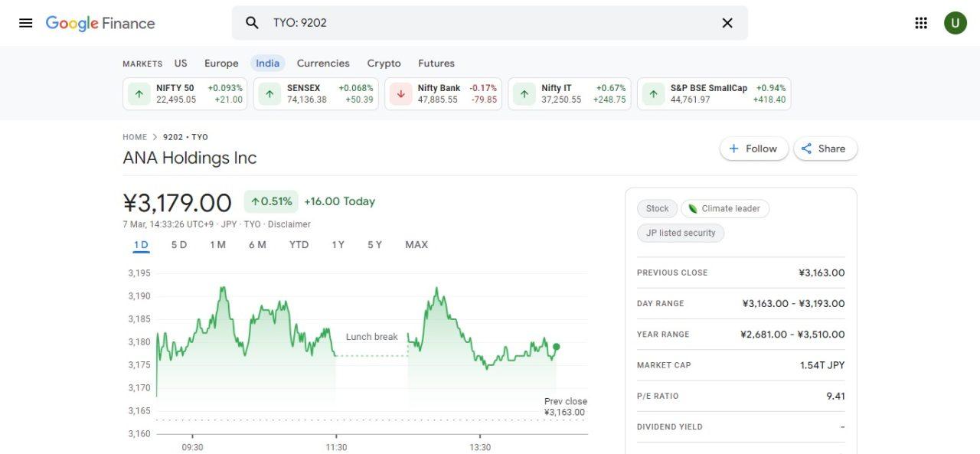Select the Crypto markets tab
Image resolution: width=980 pixels, height=454 pixels.
[384, 63]
